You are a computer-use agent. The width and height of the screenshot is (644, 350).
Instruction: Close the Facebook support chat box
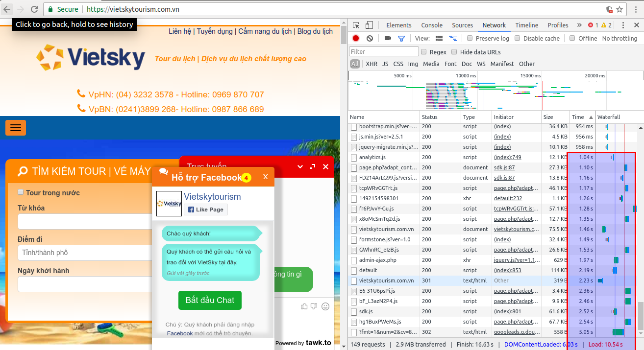[x=266, y=177]
